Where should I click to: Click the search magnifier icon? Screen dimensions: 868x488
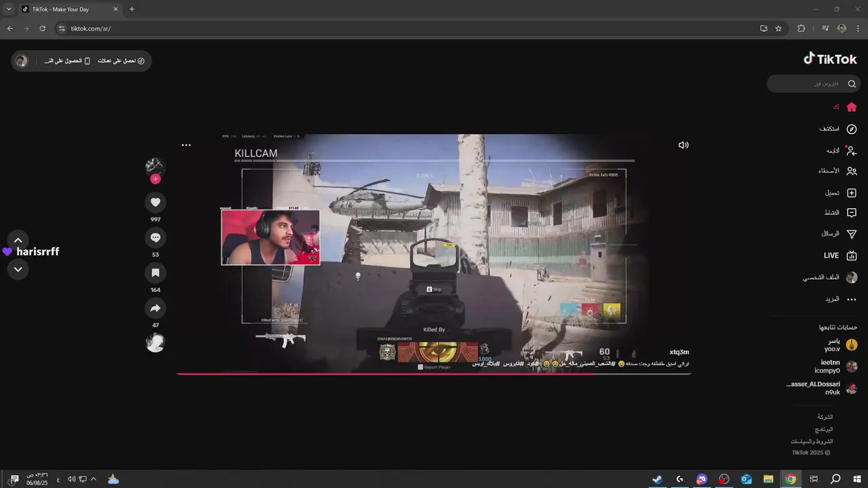pyautogui.click(x=852, y=84)
